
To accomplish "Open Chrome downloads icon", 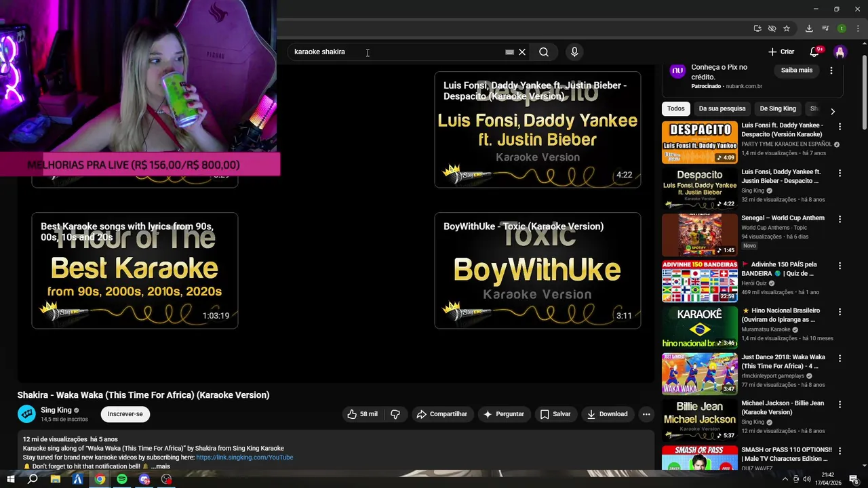I will (809, 28).
